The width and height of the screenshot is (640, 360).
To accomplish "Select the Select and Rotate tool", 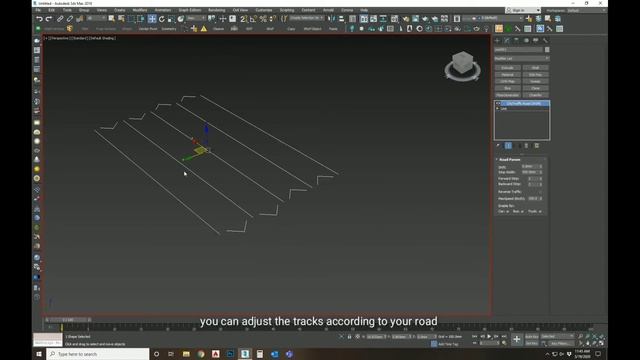I will tap(162, 19).
